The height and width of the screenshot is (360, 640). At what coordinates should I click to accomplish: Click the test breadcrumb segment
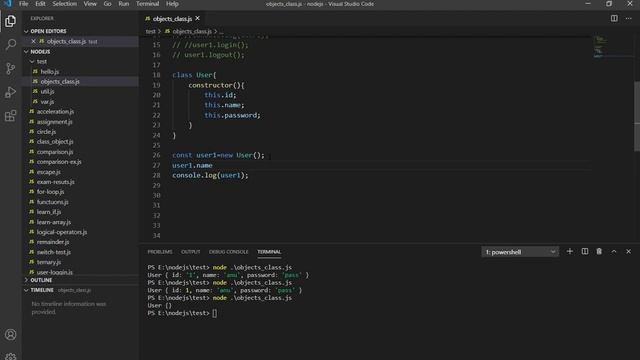(x=150, y=31)
